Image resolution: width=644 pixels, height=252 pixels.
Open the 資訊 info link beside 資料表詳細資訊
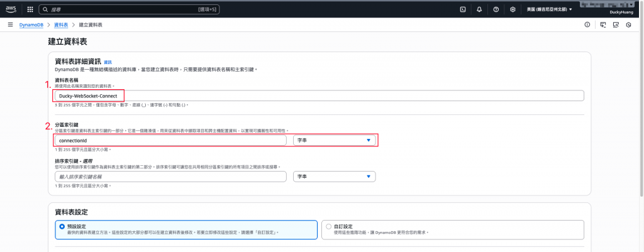coord(108,62)
